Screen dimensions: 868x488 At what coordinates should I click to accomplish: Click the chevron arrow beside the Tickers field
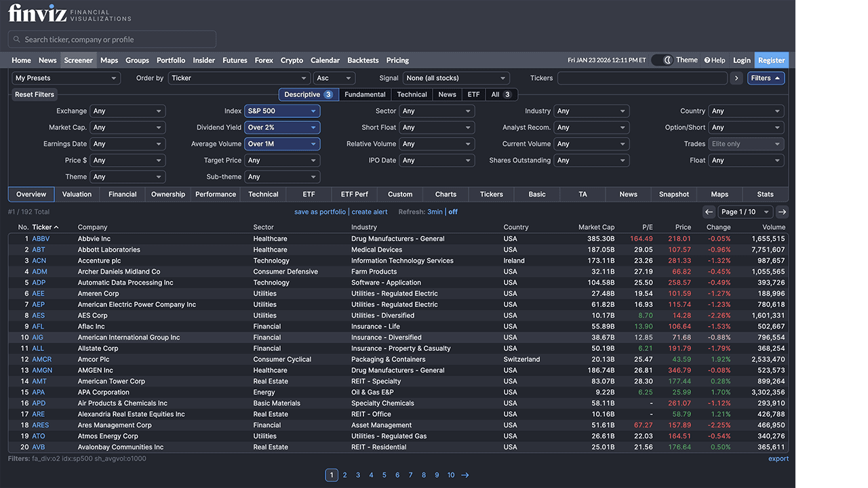736,78
